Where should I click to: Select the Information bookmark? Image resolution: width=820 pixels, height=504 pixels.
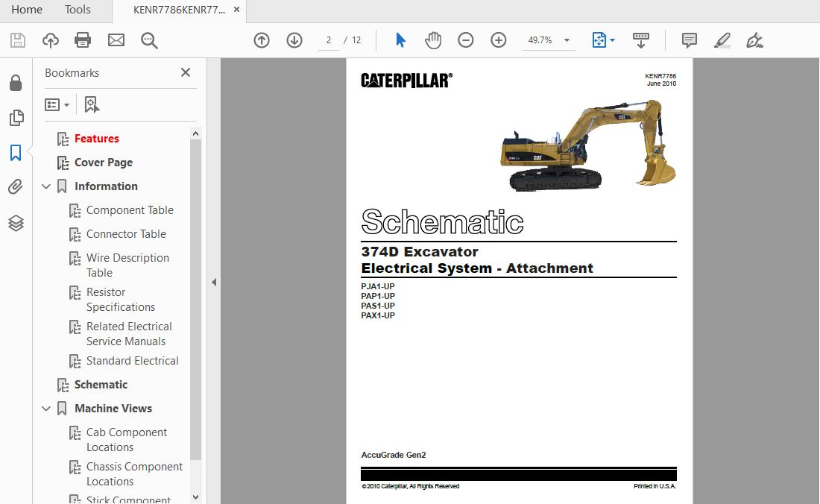[x=106, y=186]
